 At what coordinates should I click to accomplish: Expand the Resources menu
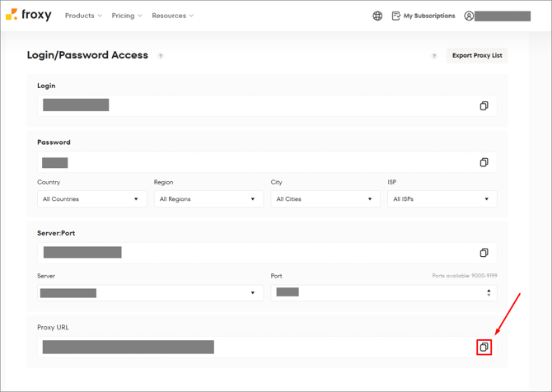pos(173,16)
